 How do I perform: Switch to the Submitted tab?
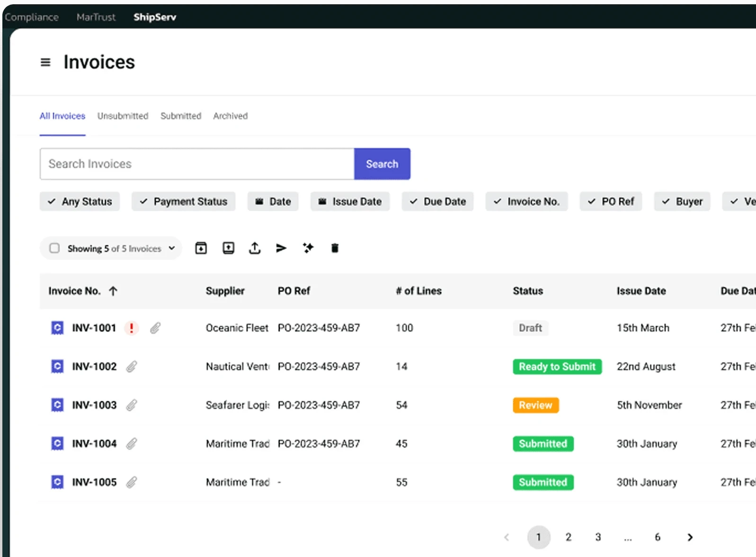tap(181, 116)
